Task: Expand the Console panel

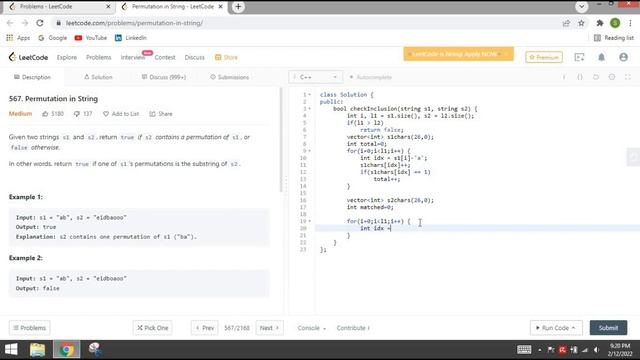Action: pyautogui.click(x=312, y=328)
